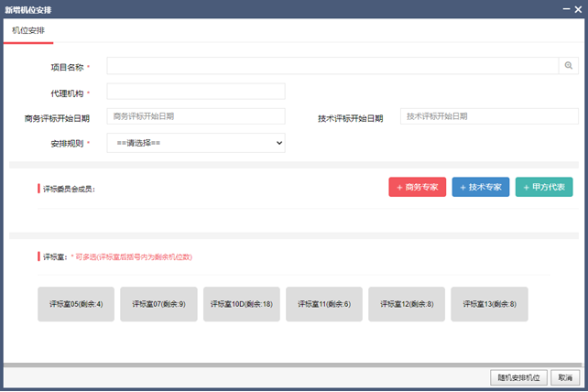
Task: Close the 新增机位安排 dialog with X
Action: click(577, 9)
